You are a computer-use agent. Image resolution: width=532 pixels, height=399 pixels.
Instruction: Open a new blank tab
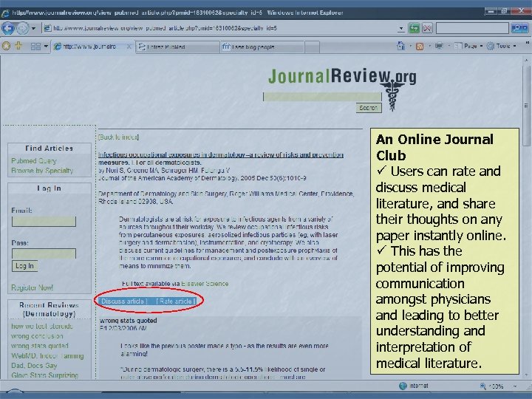click(312, 47)
